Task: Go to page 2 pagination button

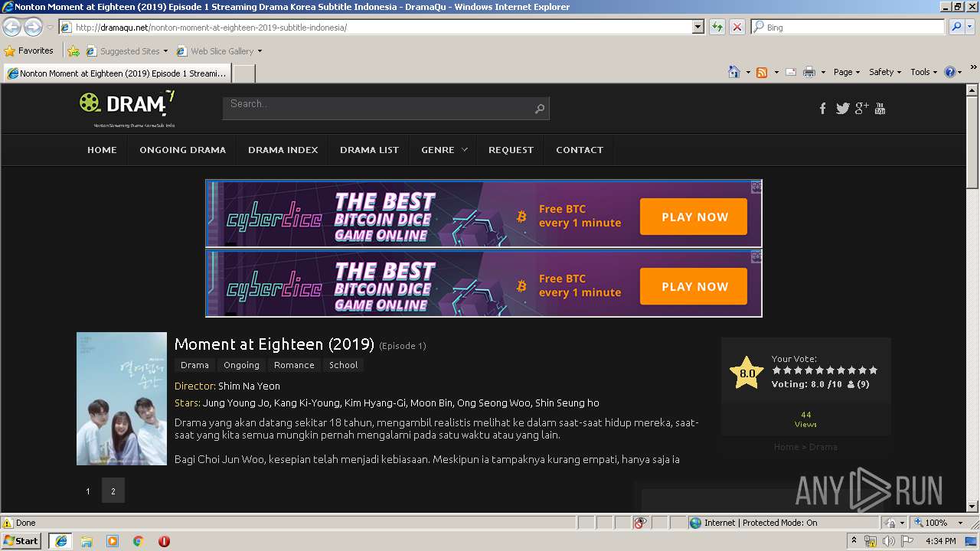Action: pyautogui.click(x=113, y=491)
